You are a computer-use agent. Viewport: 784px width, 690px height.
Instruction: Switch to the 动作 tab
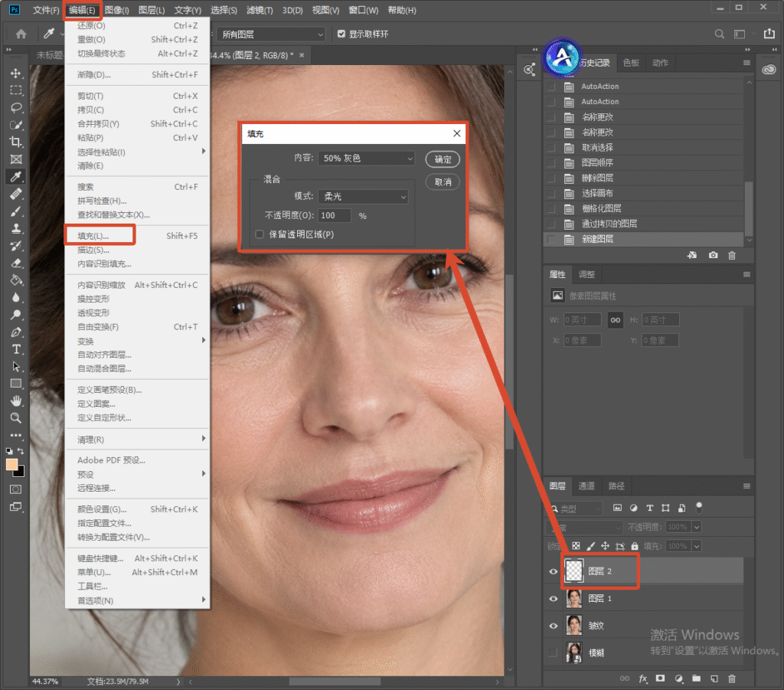pos(661,63)
